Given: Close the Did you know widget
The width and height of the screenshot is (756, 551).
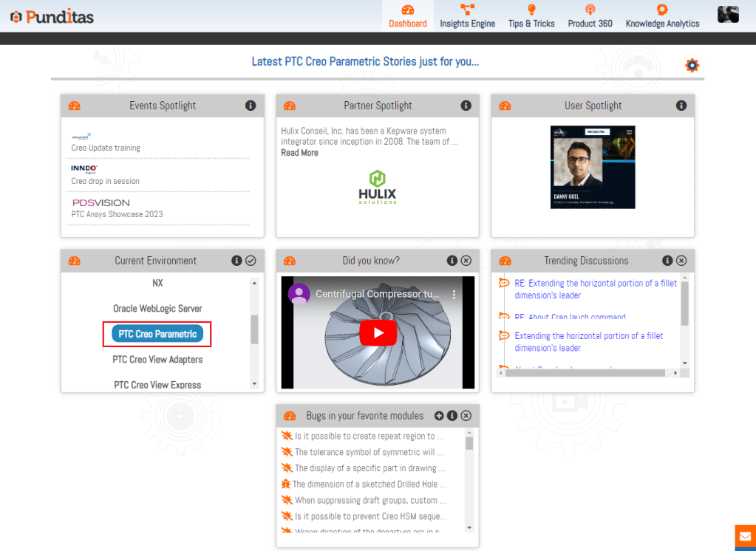Looking at the screenshot, I should pyautogui.click(x=466, y=261).
